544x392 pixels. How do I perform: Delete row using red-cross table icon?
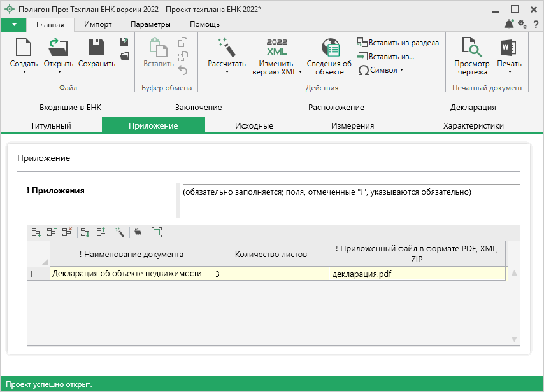click(67, 233)
